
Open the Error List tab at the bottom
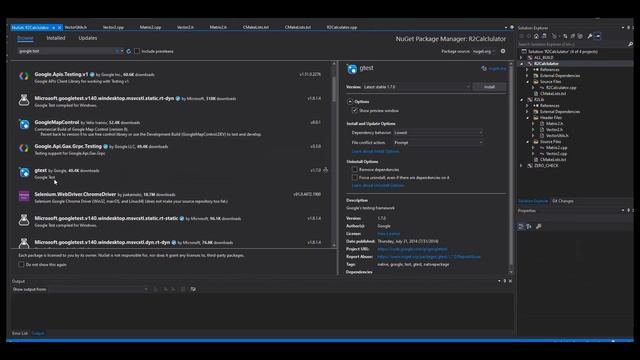coord(20,333)
